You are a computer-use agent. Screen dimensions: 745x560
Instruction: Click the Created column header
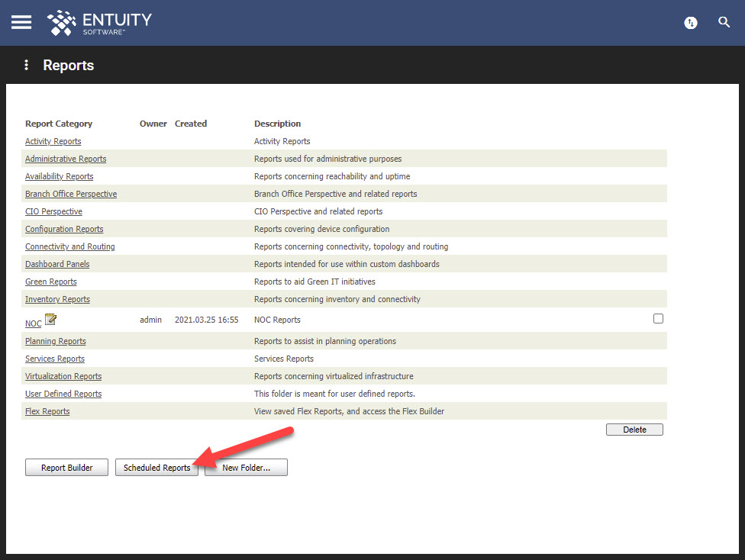pos(191,124)
